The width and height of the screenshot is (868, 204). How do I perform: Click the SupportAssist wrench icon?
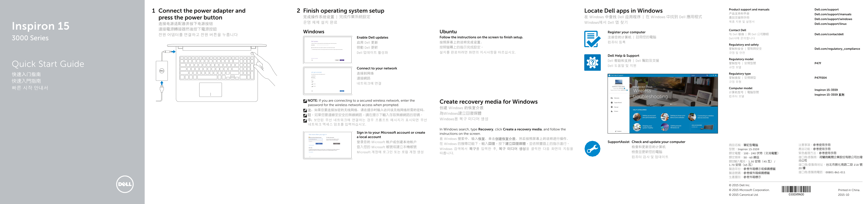coord(592,149)
